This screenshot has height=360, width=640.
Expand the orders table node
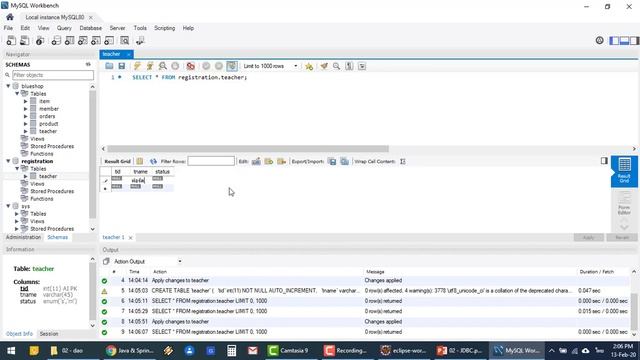(25, 116)
